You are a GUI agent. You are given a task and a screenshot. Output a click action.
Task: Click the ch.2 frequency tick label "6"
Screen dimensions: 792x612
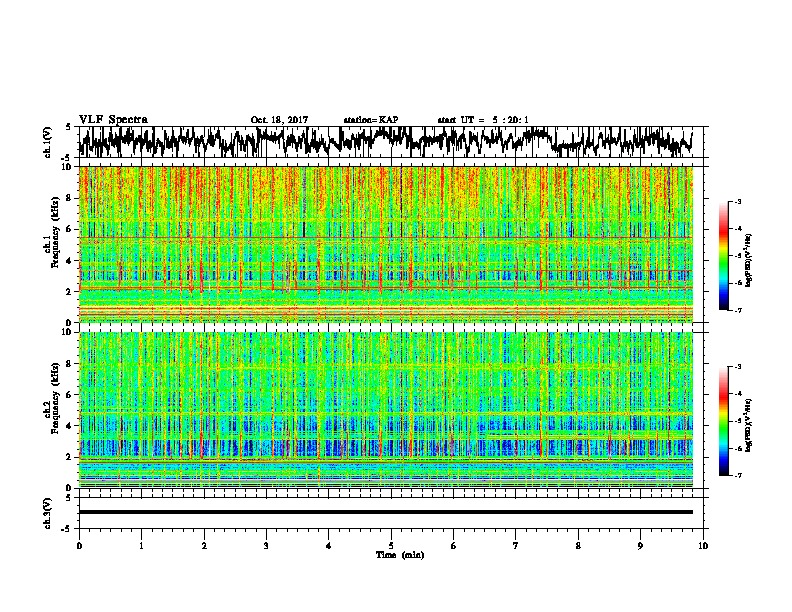tap(70, 395)
